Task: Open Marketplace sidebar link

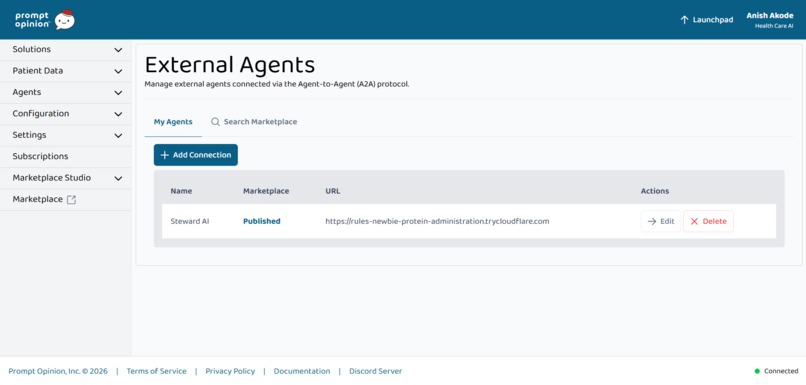Action: point(65,199)
